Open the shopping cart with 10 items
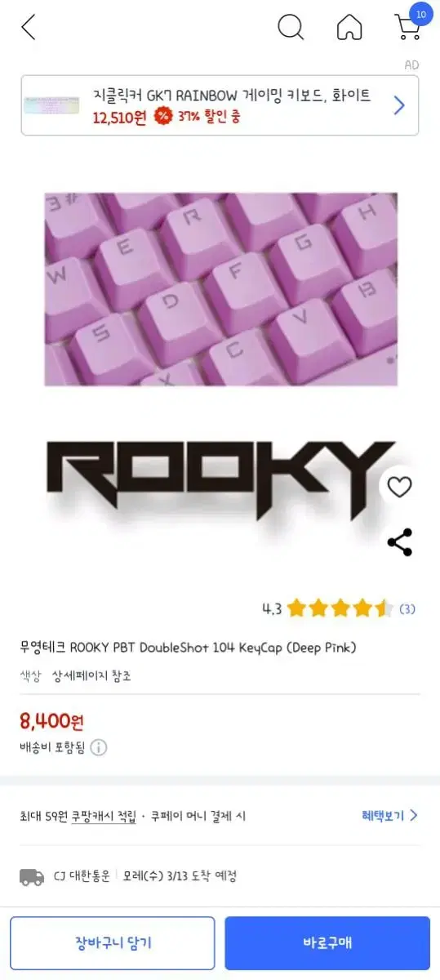The image size is (440, 980). 408,28
